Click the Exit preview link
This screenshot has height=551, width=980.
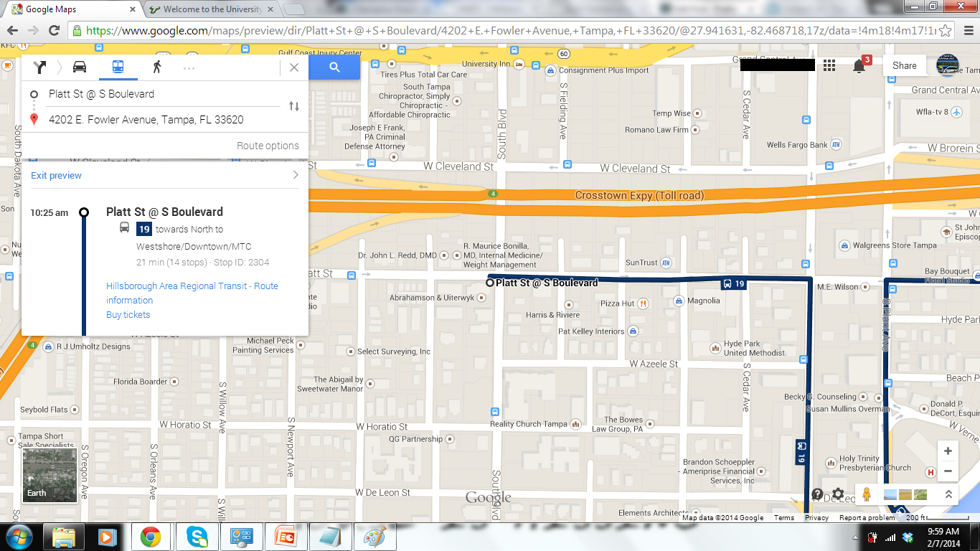56,176
